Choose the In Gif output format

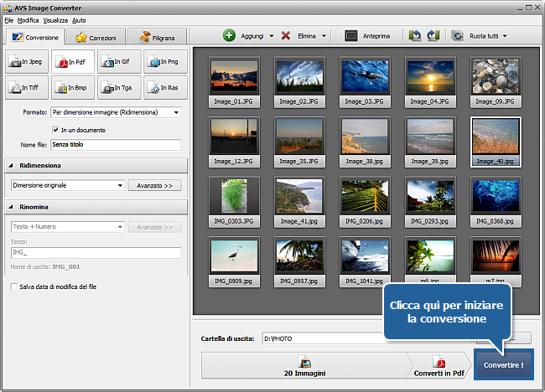[x=119, y=61]
